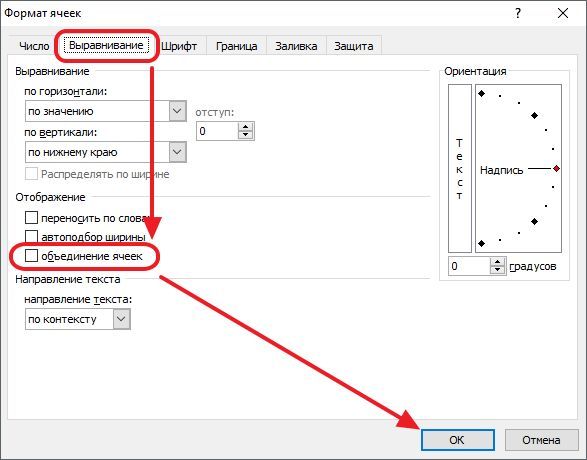This screenshot has height=460, width=587.
Task: Increase degrees with spinner up arrow
Action: coord(497,262)
